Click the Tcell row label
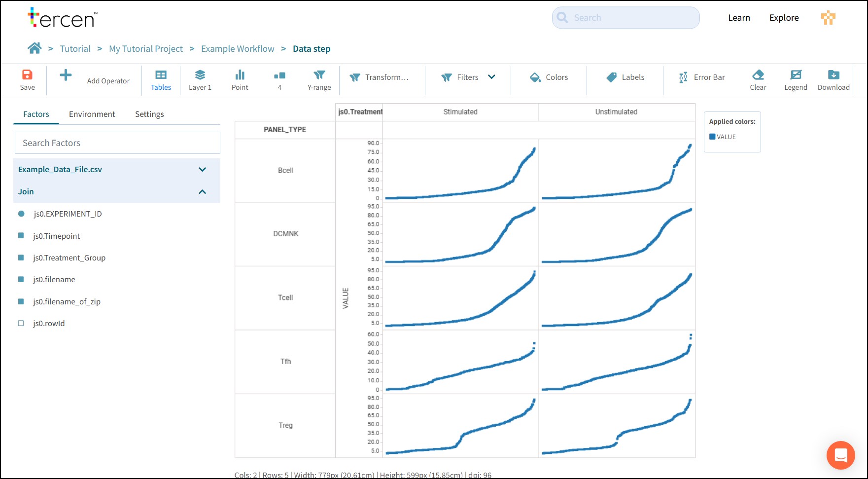The width and height of the screenshot is (868, 479). [x=285, y=297]
